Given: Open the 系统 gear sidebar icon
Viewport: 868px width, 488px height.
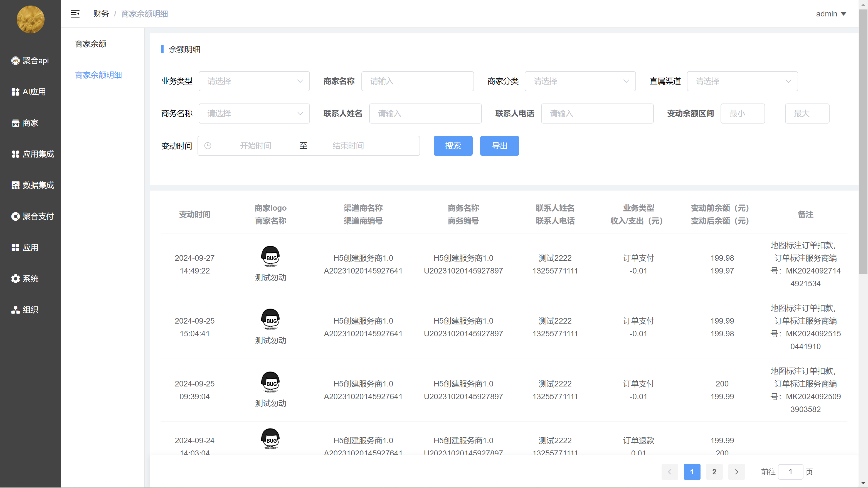Looking at the screenshot, I should [16, 279].
